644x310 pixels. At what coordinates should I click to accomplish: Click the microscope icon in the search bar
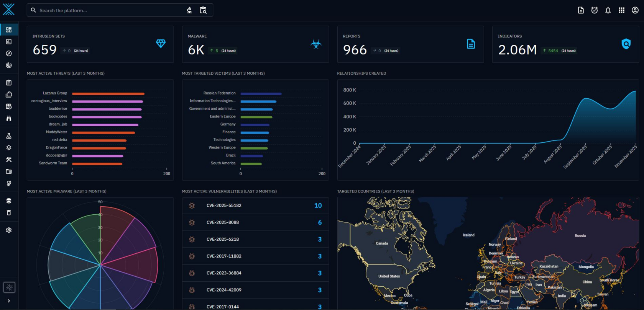tap(189, 10)
